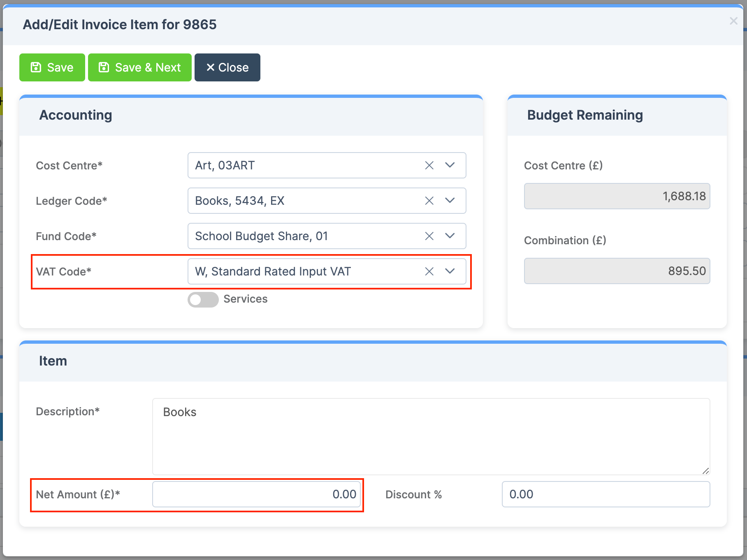The image size is (747, 560).
Task: Open the Fund Code dropdown
Action: coord(450,236)
